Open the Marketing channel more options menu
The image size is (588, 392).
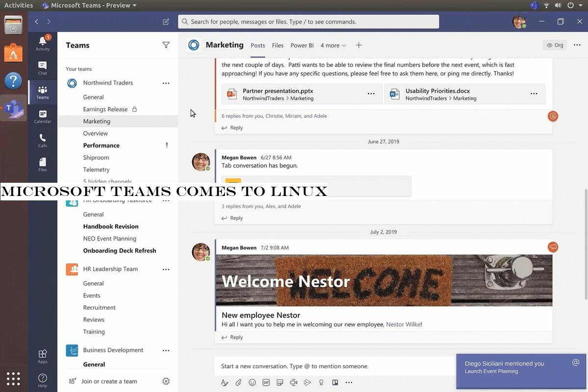[x=577, y=45]
